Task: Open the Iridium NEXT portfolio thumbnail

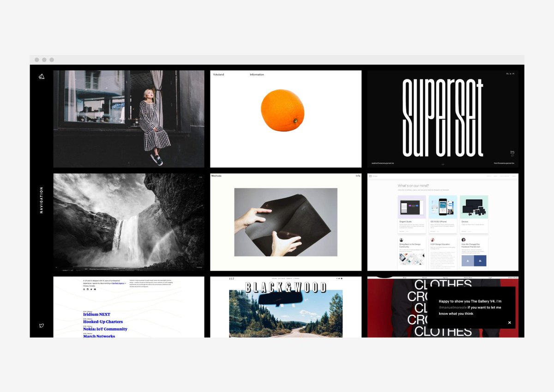Action: coord(129,307)
